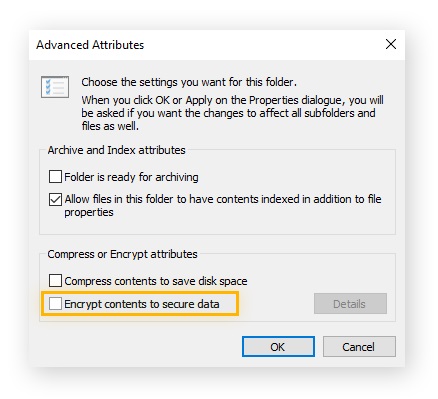Click the 'Choose the settings you want' heading
The height and width of the screenshot is (399, 438).
(189, 82)
